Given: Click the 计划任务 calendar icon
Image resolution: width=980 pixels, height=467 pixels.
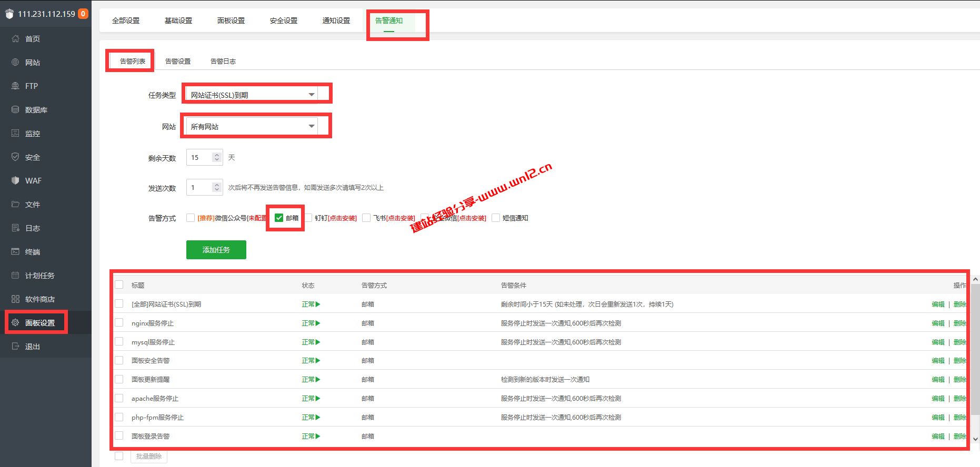Looking at the screenshot, I should (15, 275).
